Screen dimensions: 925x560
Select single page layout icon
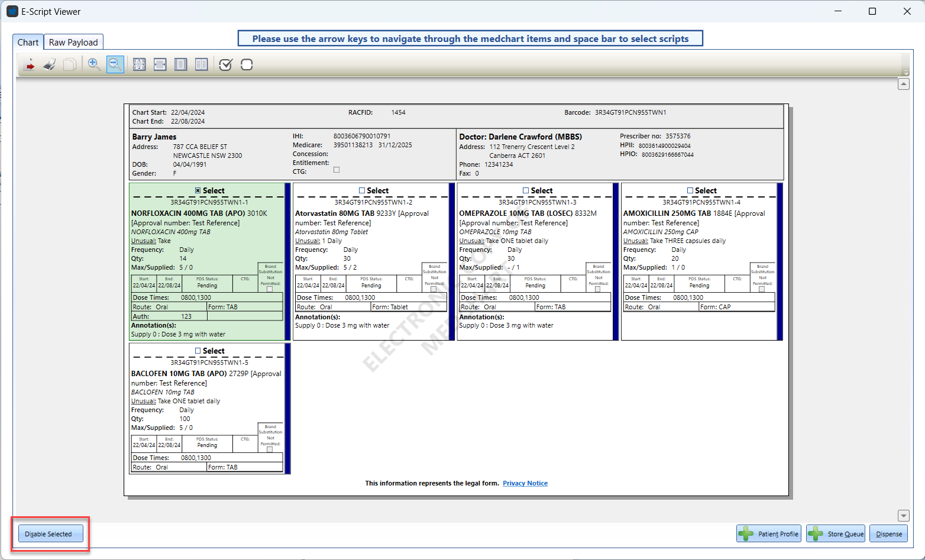pyautogui.click(x=181, y=64)
